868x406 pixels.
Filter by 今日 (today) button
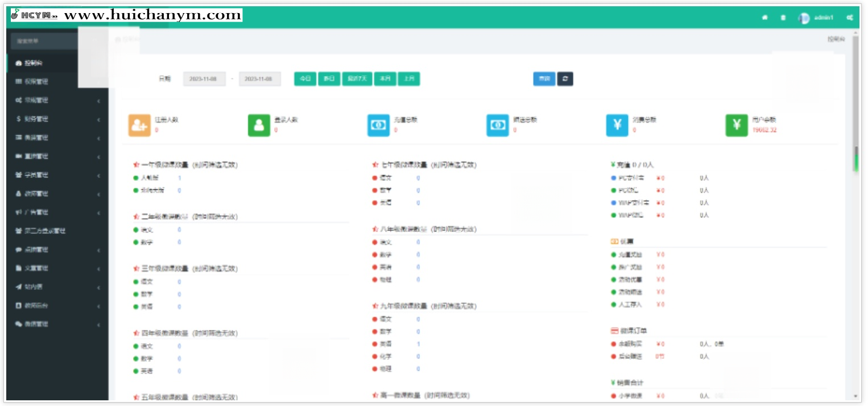coord(305,79)
